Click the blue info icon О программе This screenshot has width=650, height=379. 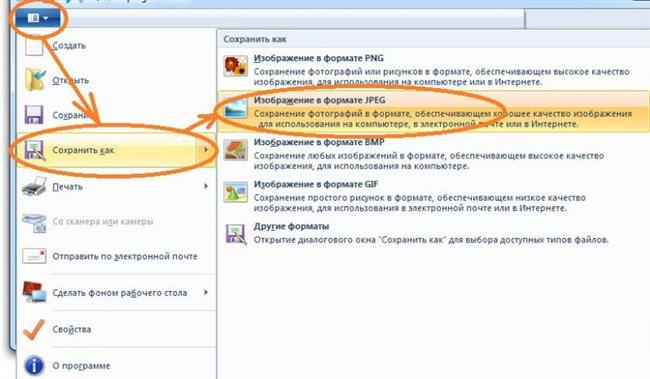pyautogui.click(x=34, y=366)
